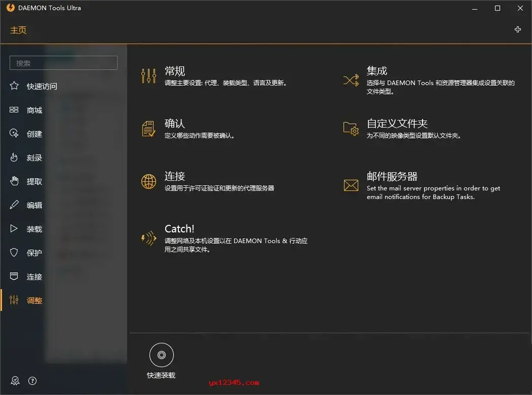532x395 pixels.
Task: Click the DAEMON Tools Ultra logo icon
Action: pyautogui.click(x=11, y=8)
